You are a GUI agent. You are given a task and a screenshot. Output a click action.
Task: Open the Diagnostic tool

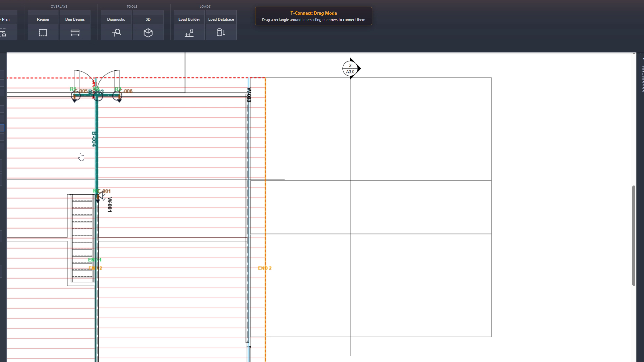116,25
